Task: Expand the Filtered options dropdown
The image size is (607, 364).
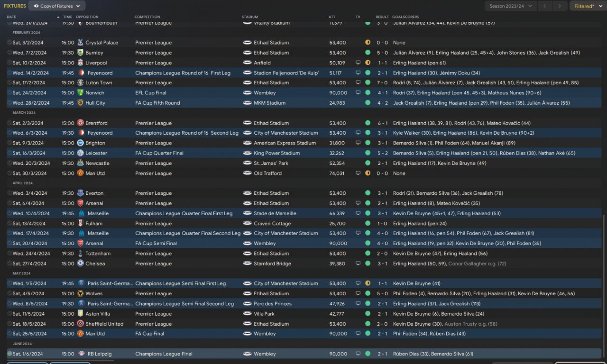Action: (x=587, y=6)
